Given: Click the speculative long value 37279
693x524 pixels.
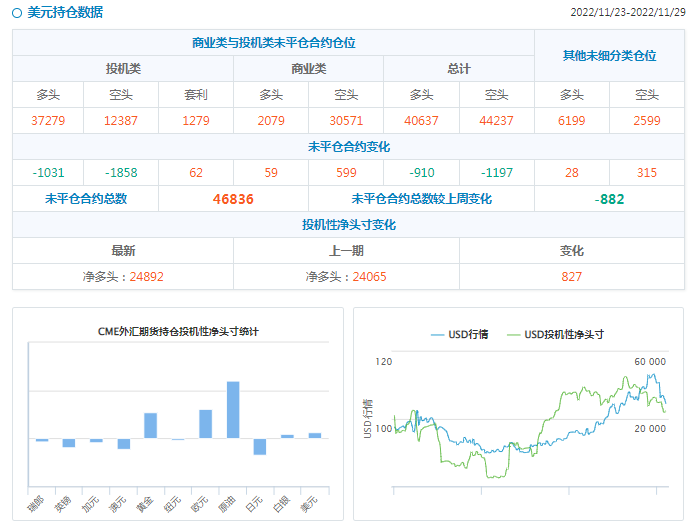Looking at the screenshot, I should click(x=48, y=120).
